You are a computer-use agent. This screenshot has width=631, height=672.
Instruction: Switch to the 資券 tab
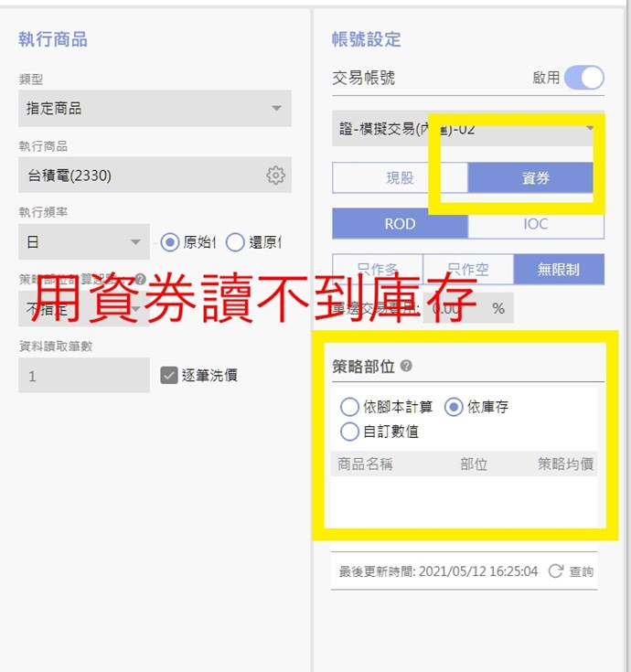(x=536, y=178)
